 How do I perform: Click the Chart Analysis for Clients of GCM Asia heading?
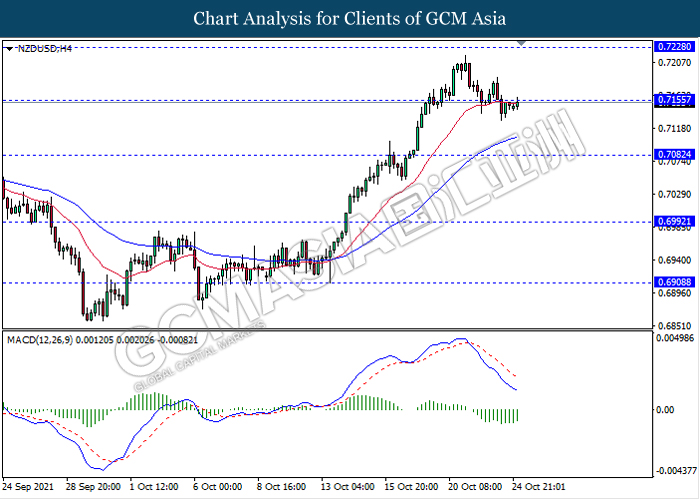350,18
